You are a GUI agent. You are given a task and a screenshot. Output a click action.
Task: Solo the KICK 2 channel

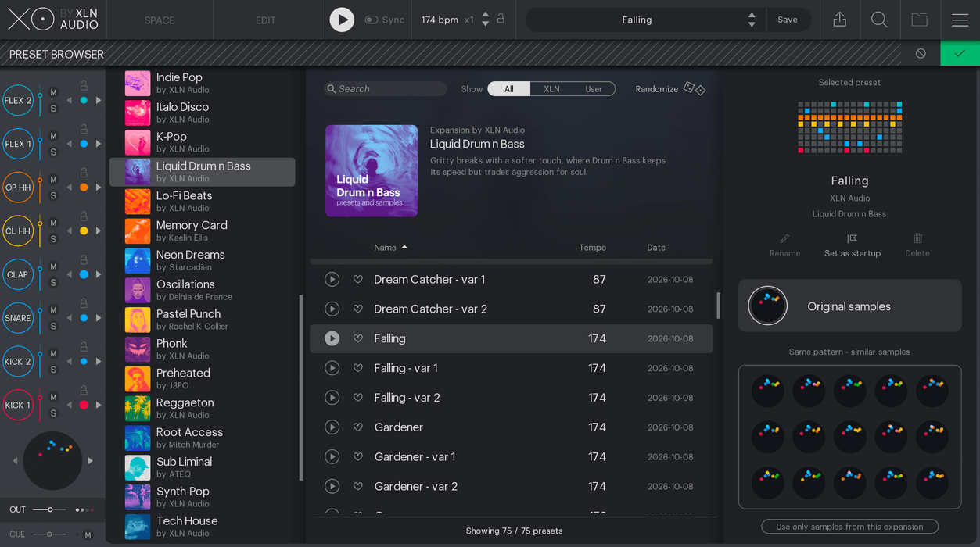[53, 370]
